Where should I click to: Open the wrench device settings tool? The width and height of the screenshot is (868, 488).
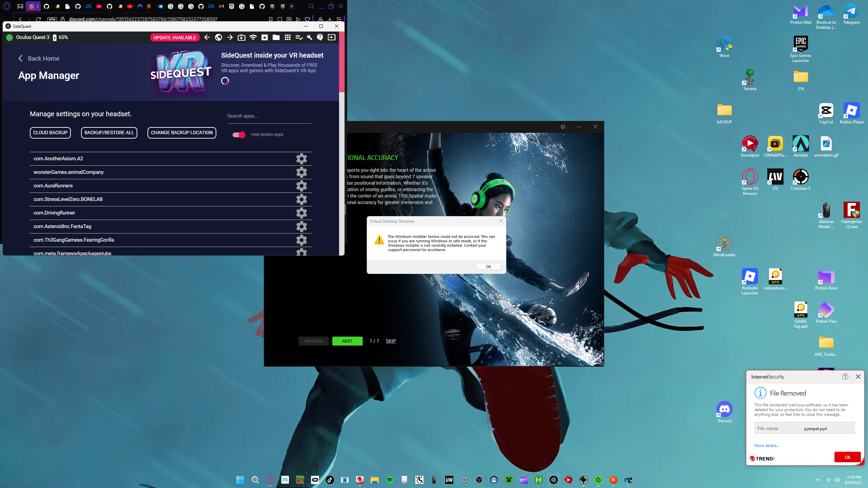pyautogui.click(x=309, y=37)
